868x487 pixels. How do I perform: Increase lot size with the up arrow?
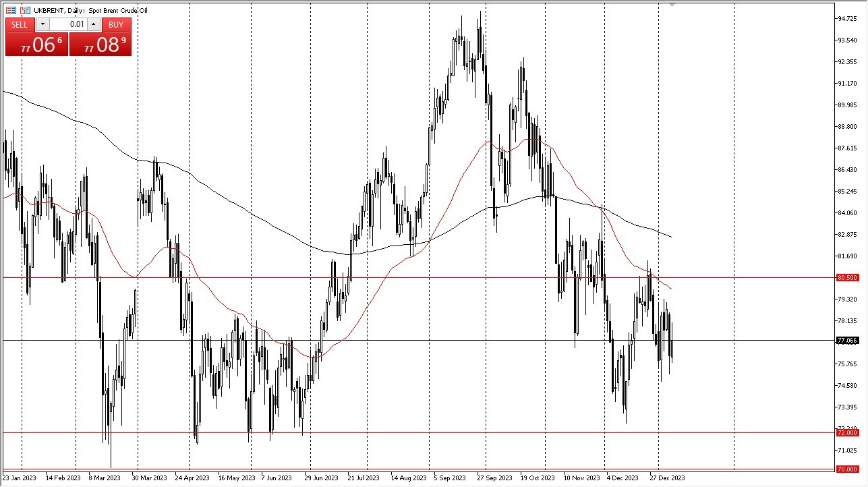point(93,24)
